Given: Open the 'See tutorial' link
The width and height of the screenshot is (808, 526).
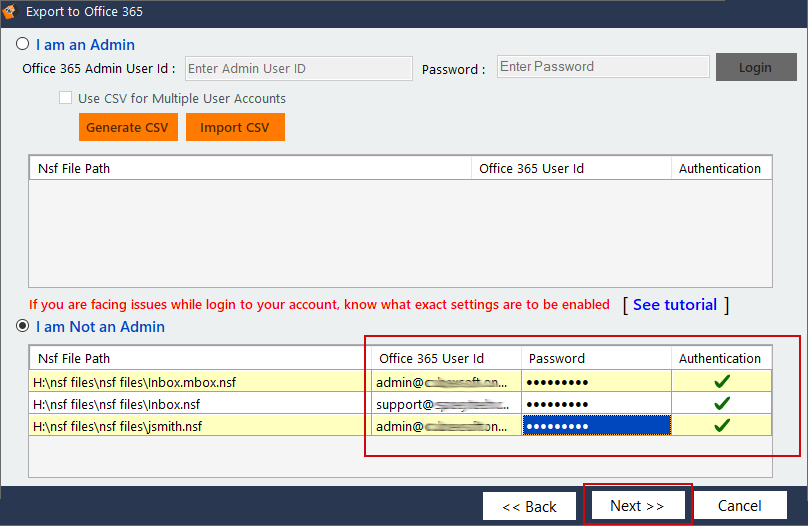Looking at the screenshot, I should pos(675,304).
